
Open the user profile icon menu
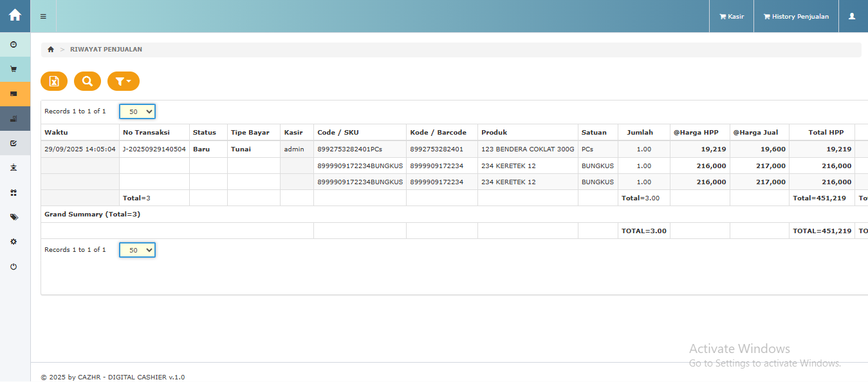point(852,17)
